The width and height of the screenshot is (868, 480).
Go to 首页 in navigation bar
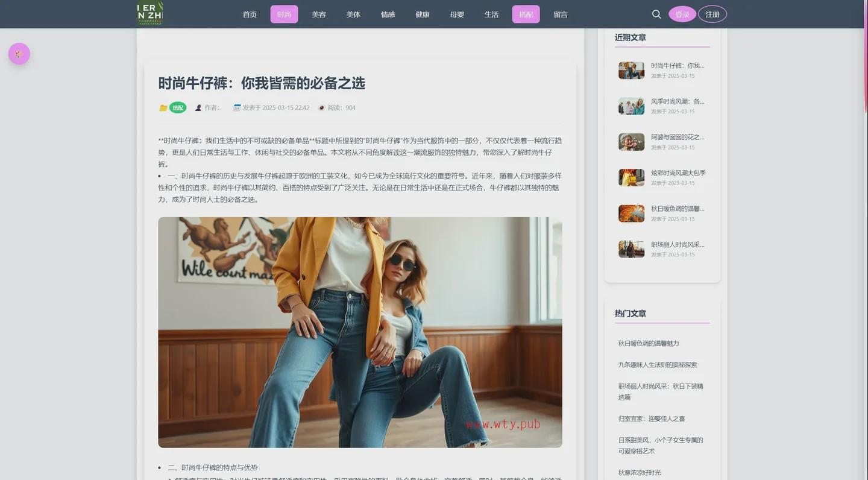point(250,14)
